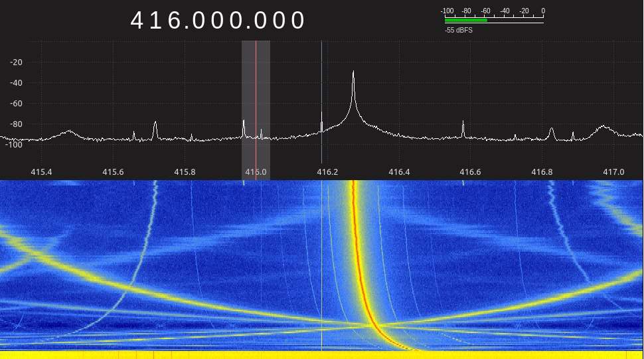Click the leading digit 4 of the frequency readout
The height and width of the screenshot is (359, 644).
click(137, 21)
